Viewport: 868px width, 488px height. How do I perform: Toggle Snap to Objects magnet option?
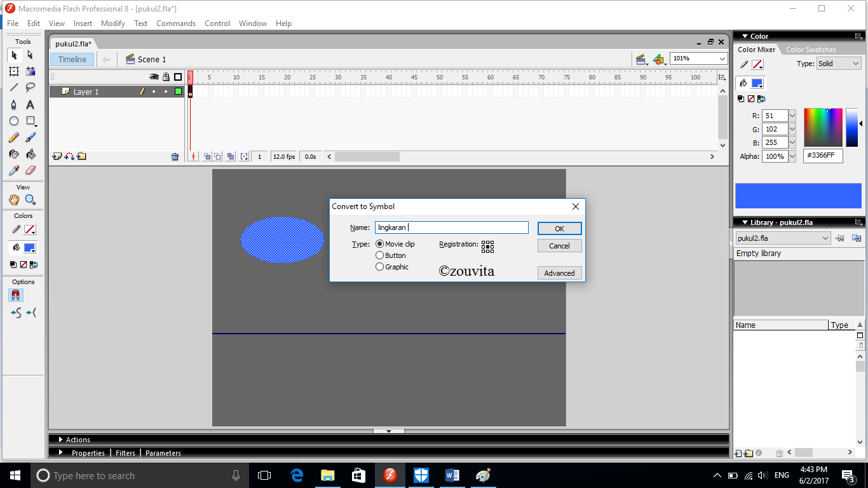[x=16, y=295]
